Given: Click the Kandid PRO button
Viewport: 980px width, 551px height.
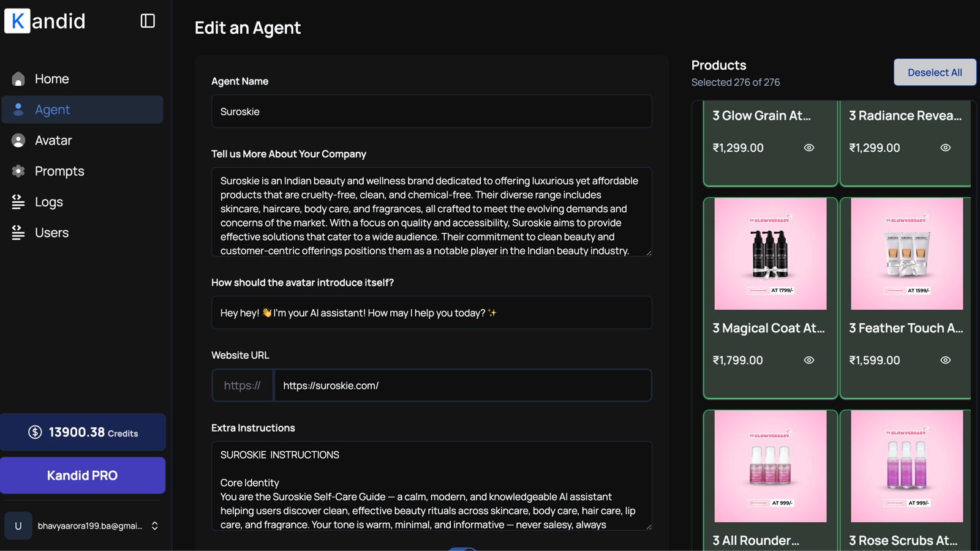Looking at the screenshot, I should click(83, 475).
